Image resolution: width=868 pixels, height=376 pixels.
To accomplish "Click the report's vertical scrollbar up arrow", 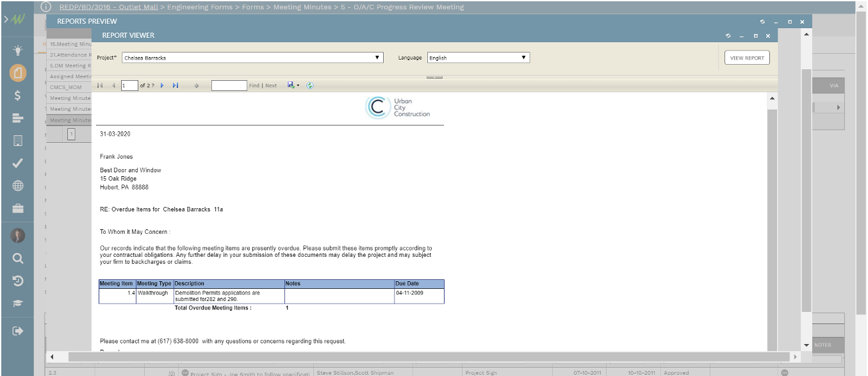I will point(772,98).
